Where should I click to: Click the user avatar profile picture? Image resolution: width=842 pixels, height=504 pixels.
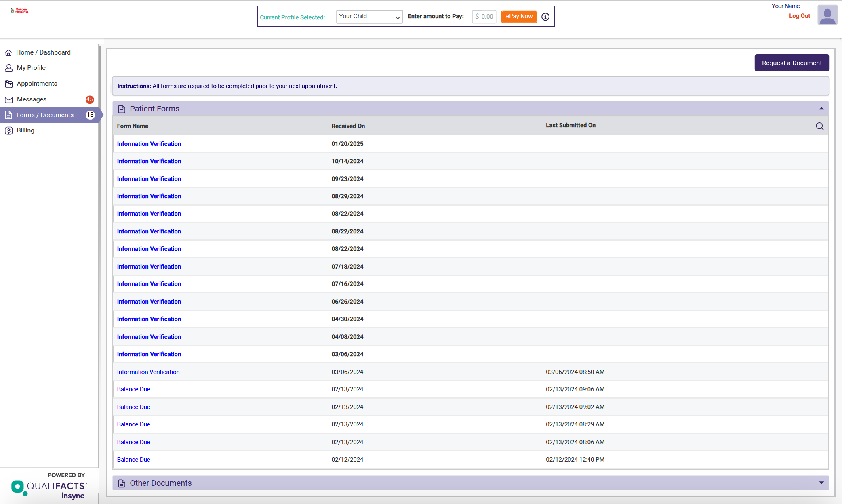pyautogui.click(x=827, y=15)
